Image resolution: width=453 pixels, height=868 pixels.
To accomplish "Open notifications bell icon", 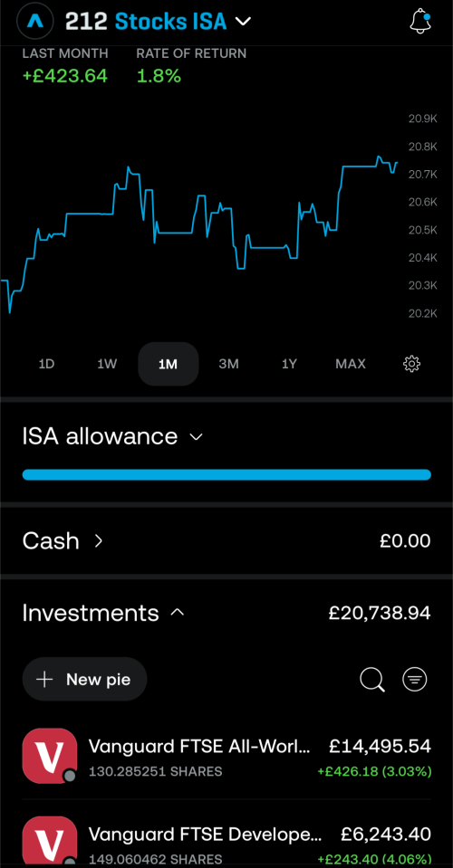I will pos(420,22).
